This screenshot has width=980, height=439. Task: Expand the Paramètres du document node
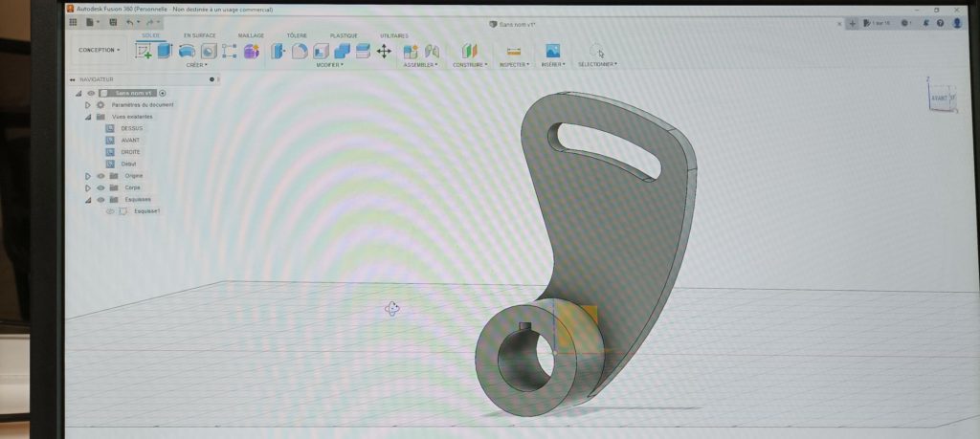coord(88,105)
